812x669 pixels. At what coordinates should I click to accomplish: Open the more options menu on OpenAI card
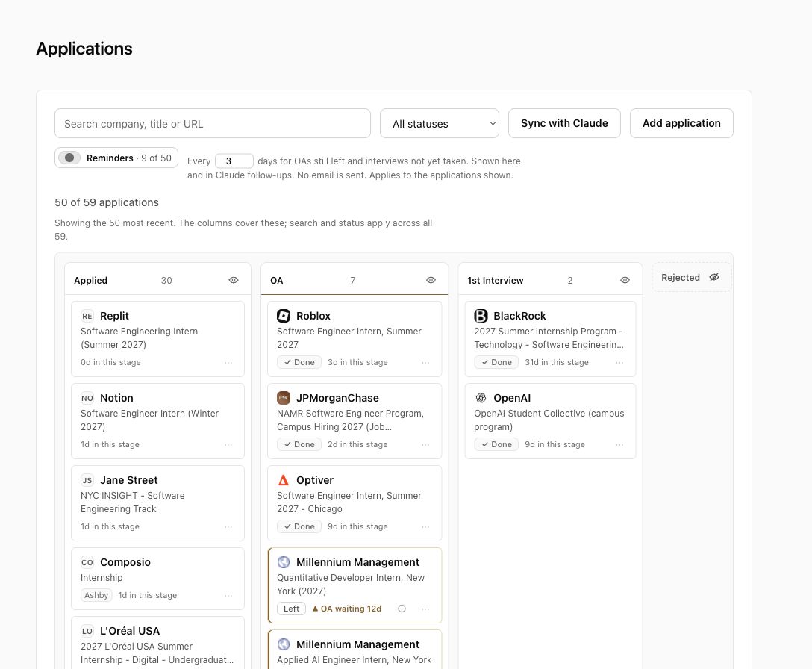619,444
